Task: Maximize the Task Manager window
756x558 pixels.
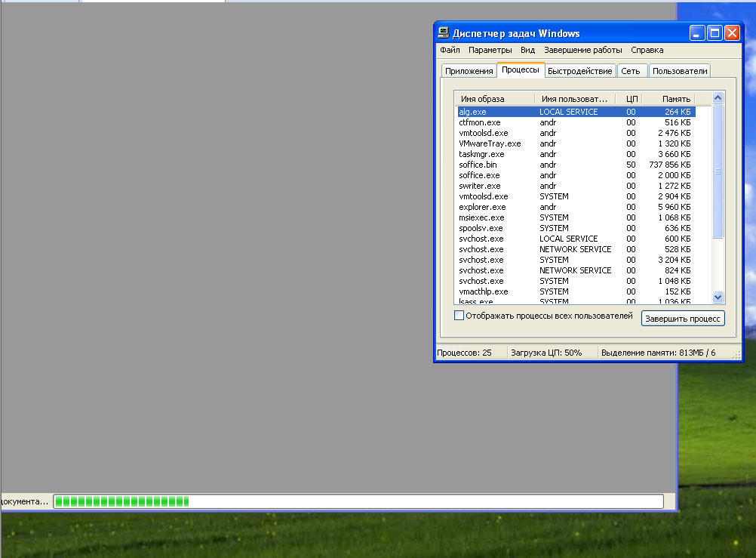Action: [x=715, y=33]
